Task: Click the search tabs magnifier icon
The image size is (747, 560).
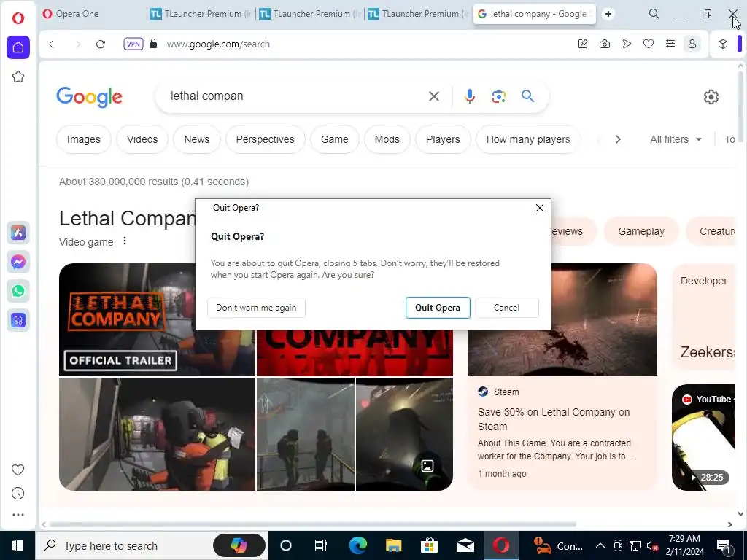Action: coord(654,14)
